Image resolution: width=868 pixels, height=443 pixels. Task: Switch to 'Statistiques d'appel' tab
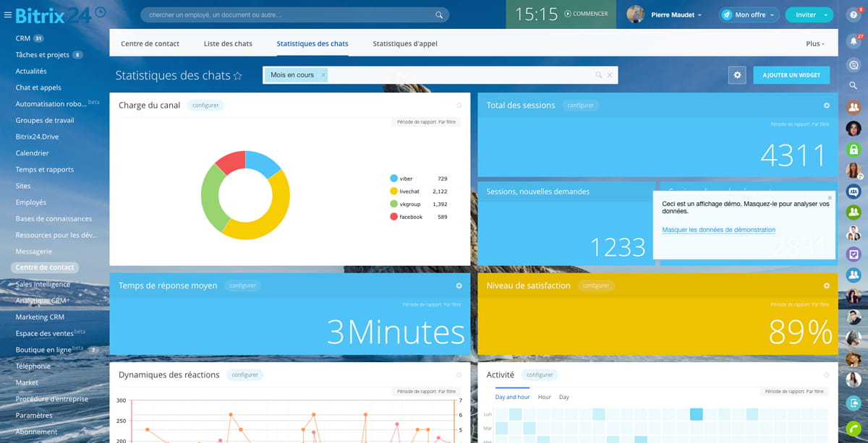[x=405, y=44]
